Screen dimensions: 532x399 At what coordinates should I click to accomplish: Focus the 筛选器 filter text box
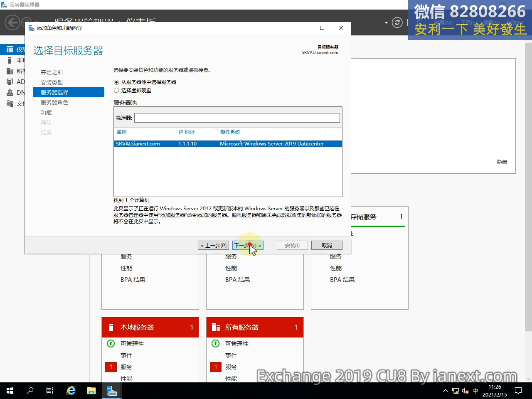[x=237, y=118]
